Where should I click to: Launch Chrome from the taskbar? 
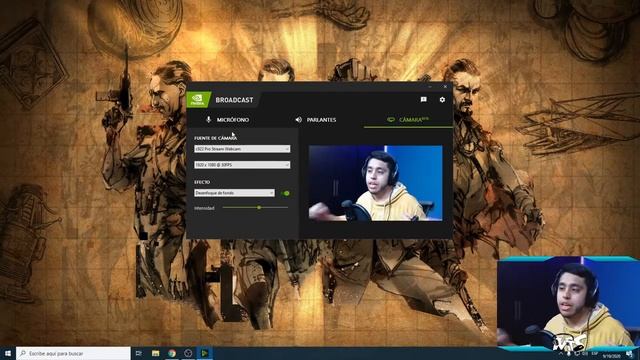172,353
